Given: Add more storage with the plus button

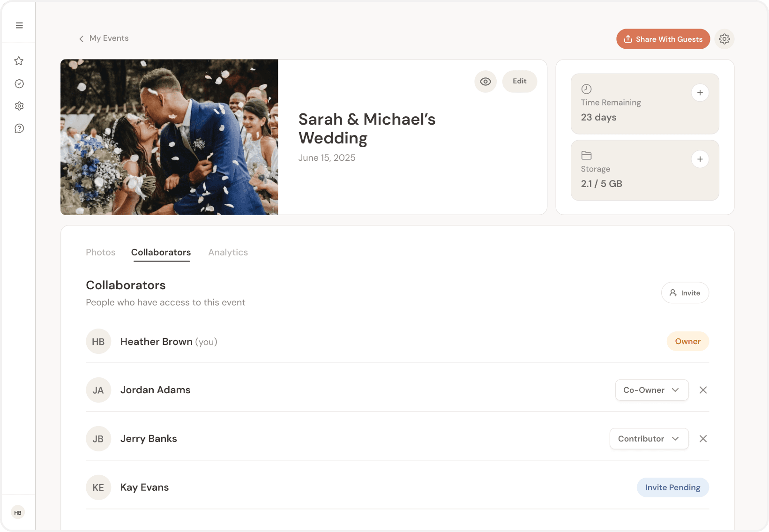Looking at the screenshot, I should [x=700, y=159].
